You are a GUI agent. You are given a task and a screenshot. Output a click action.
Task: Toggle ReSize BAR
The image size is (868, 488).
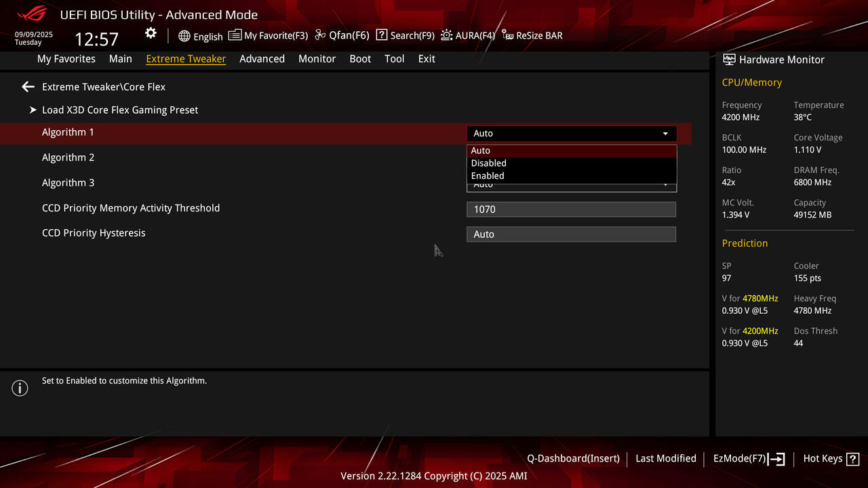pos(532,35)
